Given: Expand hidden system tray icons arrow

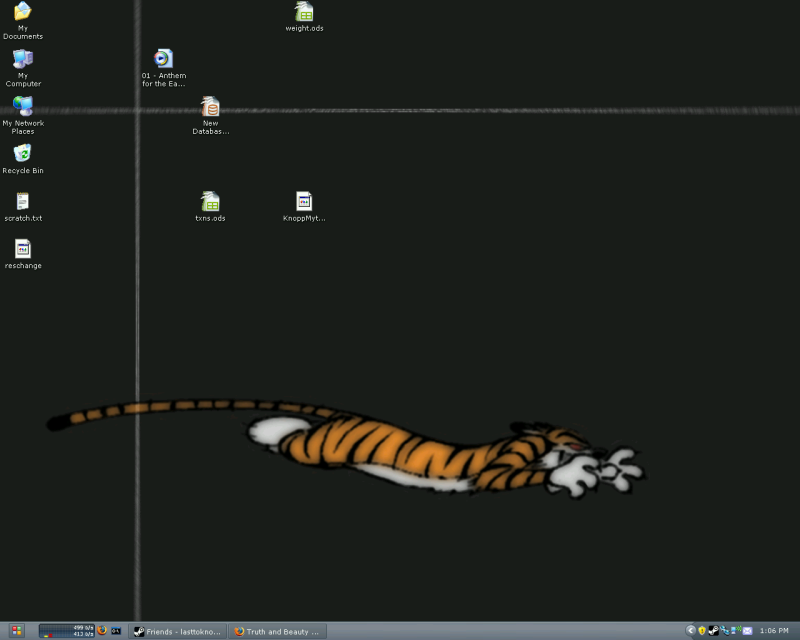Looking at the screenshot, I should 690,630.
